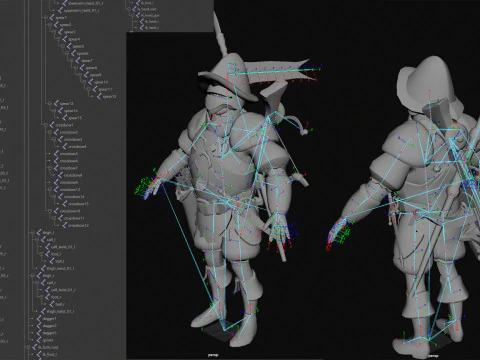Screen dimensions: 480x360
Task: Click the joint icon beside spear13
Action: coord(56,104)
